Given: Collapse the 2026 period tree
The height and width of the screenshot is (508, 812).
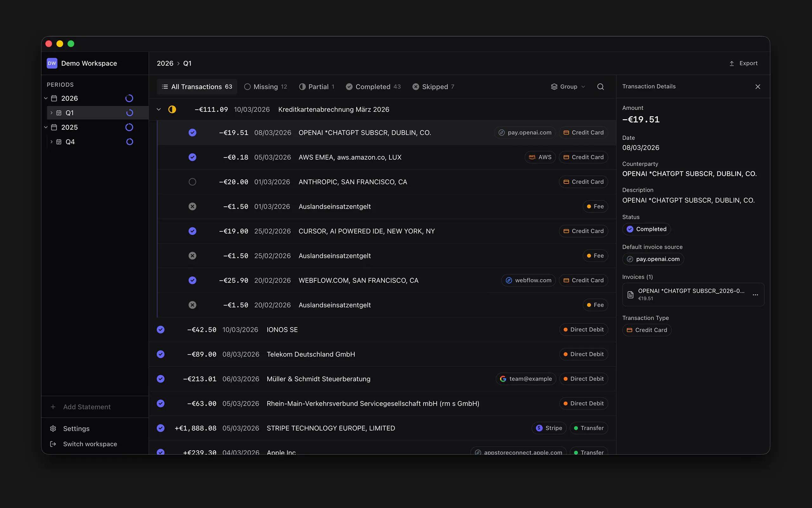Looking at the screenshot, I should 46,98.
